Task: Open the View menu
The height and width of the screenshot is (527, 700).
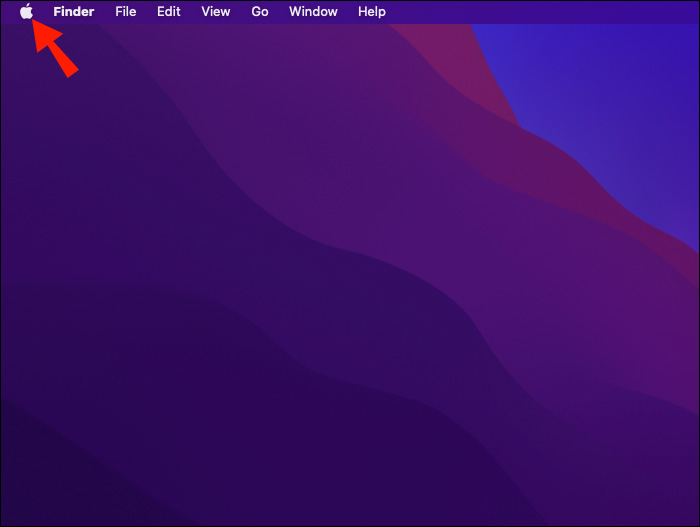Action: pyautogui.click(x=216, y=12)
